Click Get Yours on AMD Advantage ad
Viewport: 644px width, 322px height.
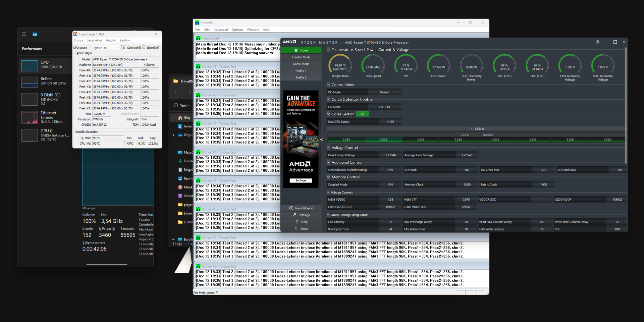pos(301,180)
